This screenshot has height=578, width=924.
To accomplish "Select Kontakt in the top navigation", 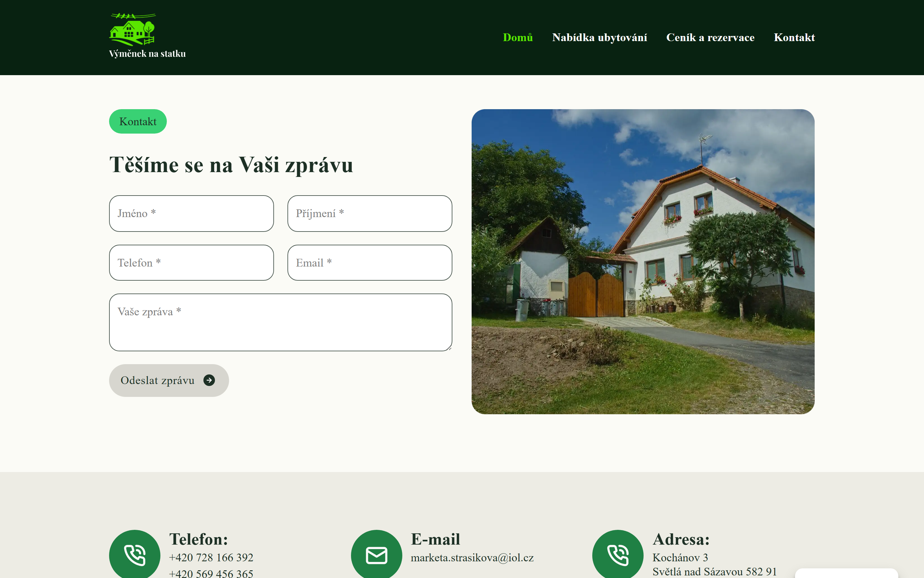I will tap(794, 38).
